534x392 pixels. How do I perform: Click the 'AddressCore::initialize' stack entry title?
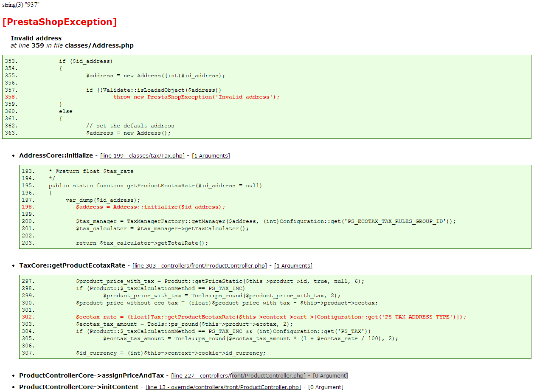56,156
